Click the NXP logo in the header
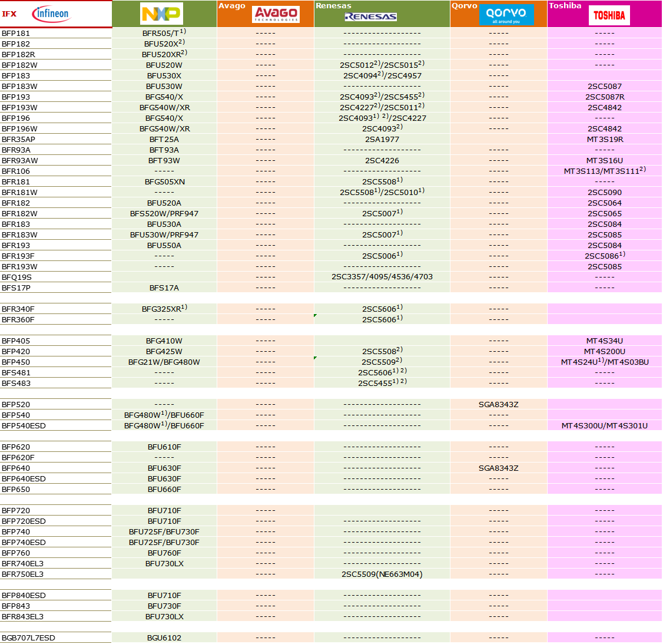 pos(161,14)
